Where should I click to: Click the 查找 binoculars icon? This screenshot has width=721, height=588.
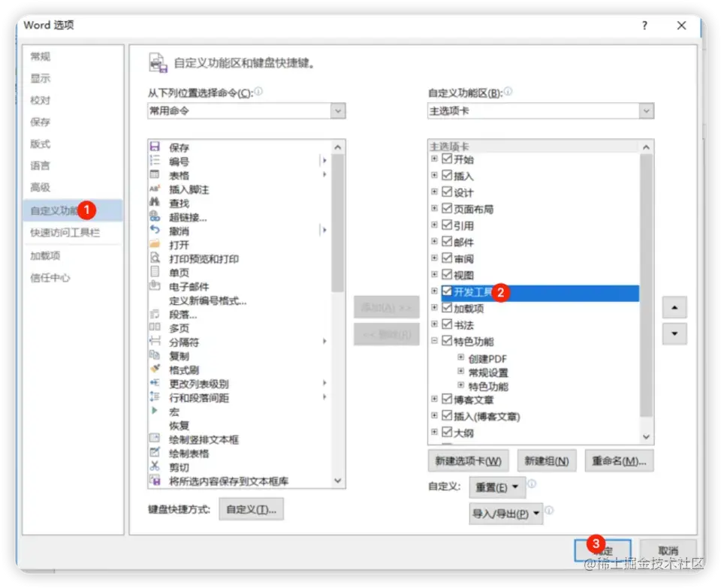(x=155, y=202)
